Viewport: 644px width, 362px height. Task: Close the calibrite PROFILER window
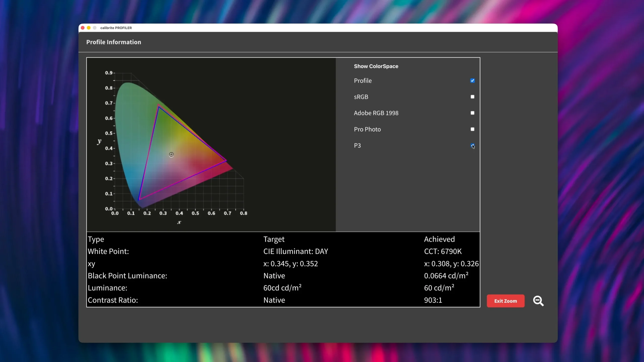[83, 28]
